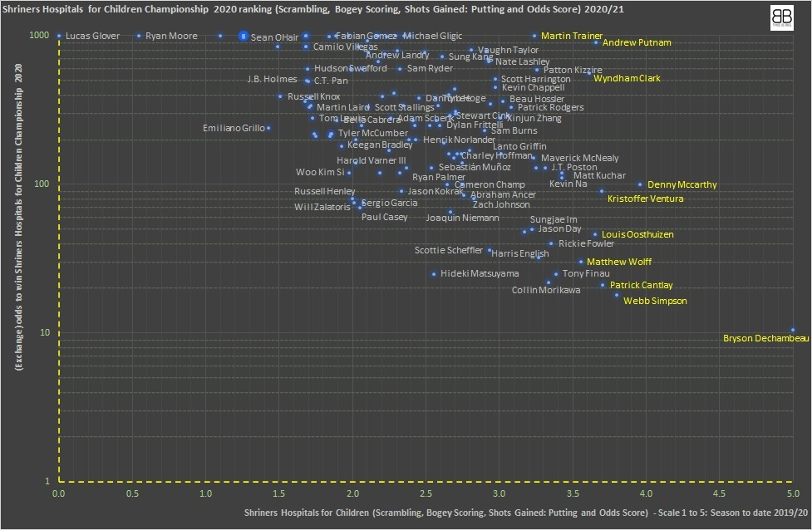The image size is (812, 530).
Task: Select the 'Harris English' label
Action: [x=519, y=253]
